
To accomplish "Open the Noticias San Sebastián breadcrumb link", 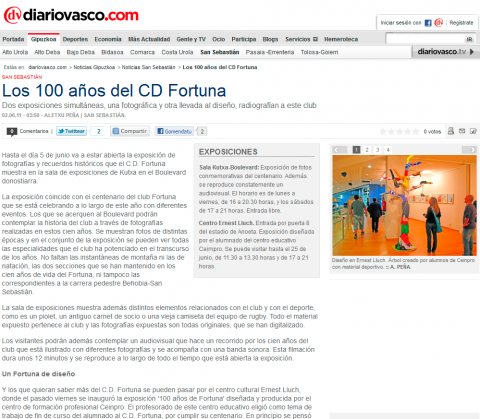I will tap(148, 67).
